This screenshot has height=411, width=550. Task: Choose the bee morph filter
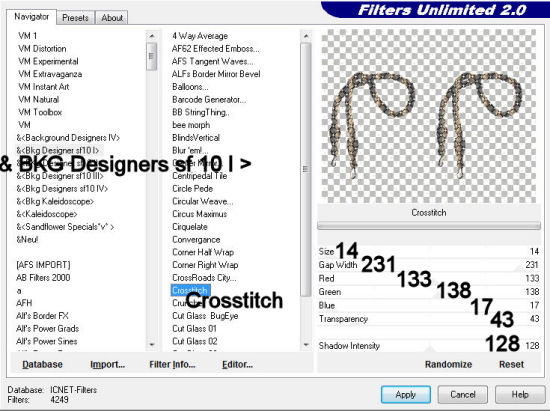pyautogui.click(x=191, y=125)
